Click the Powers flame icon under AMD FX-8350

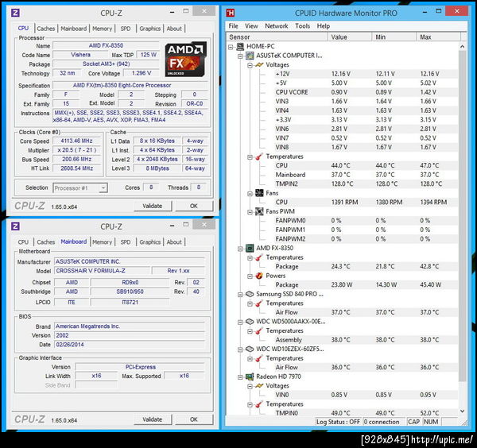click(x=259, y=276)
